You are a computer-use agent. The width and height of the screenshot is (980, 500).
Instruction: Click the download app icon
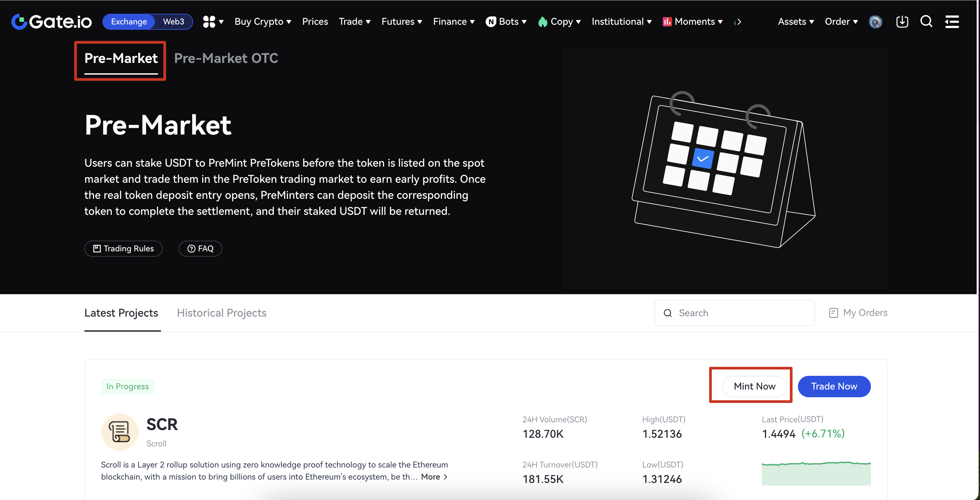click(x=902, y=22)
